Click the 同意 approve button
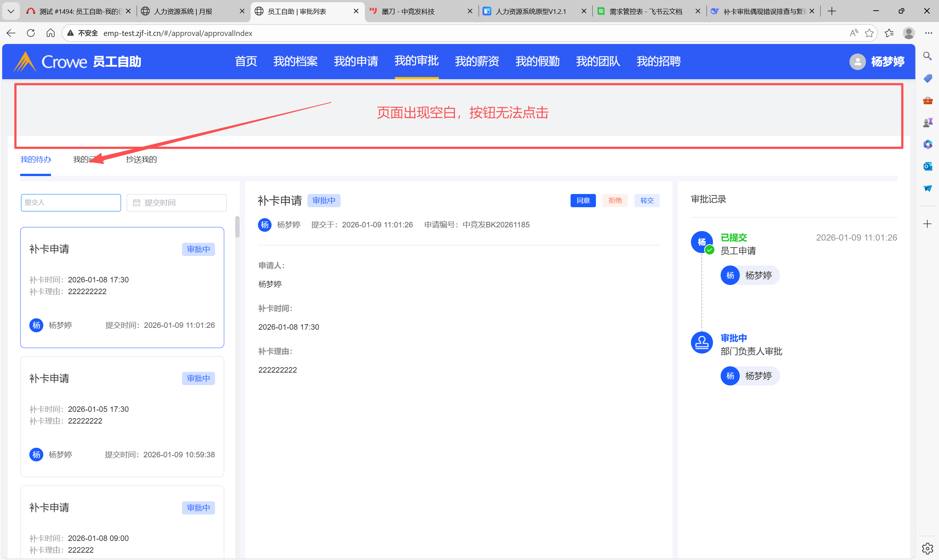Screen dimensions: 939x560 (583, 200)
